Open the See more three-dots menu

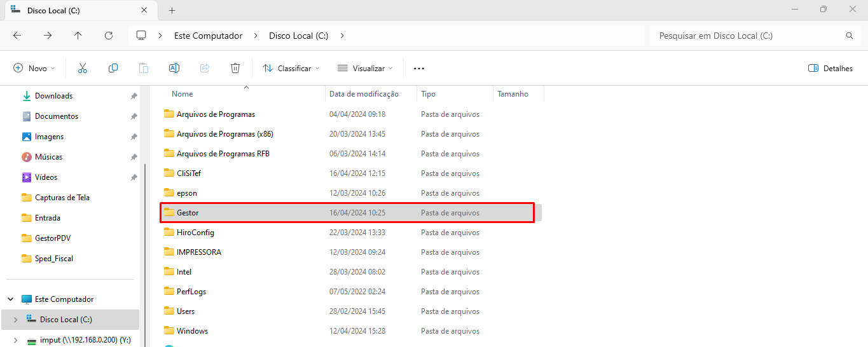418,68
